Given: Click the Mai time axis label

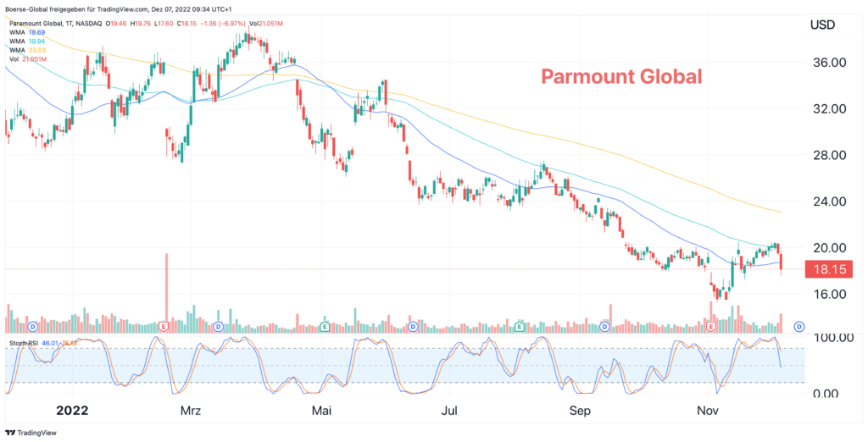Looking at the screenshot, I should pyautogui.click(x=321, y=411).
